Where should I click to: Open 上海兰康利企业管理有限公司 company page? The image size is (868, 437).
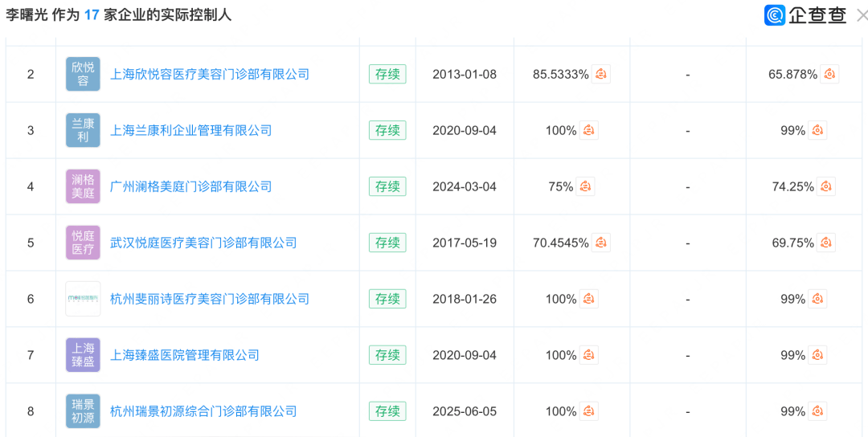click(191, 131)
